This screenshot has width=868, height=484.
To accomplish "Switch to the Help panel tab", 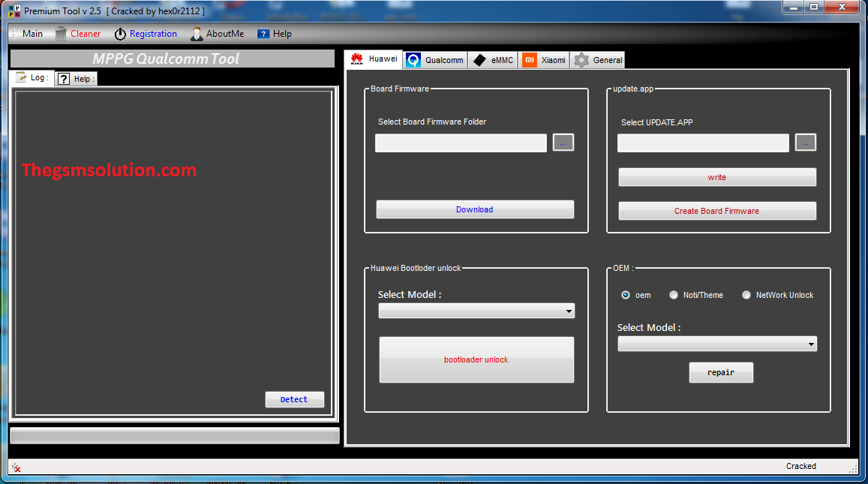I will click(76, 79).
